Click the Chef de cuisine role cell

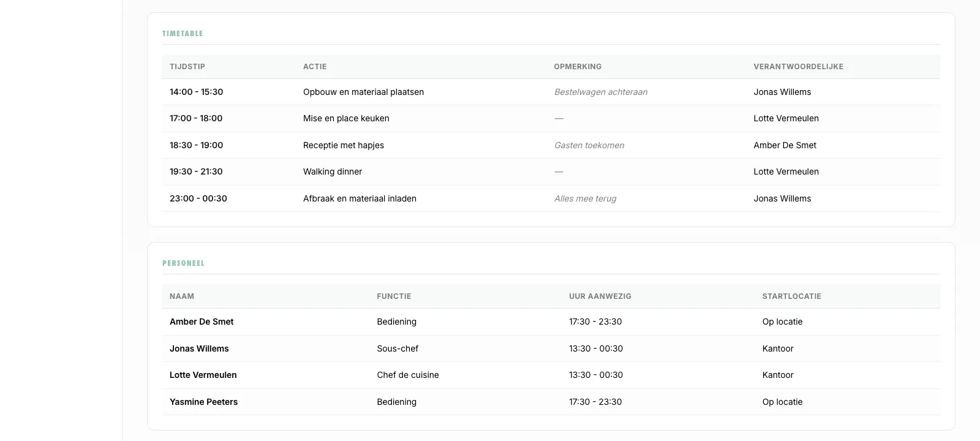[x=408, y=375]
